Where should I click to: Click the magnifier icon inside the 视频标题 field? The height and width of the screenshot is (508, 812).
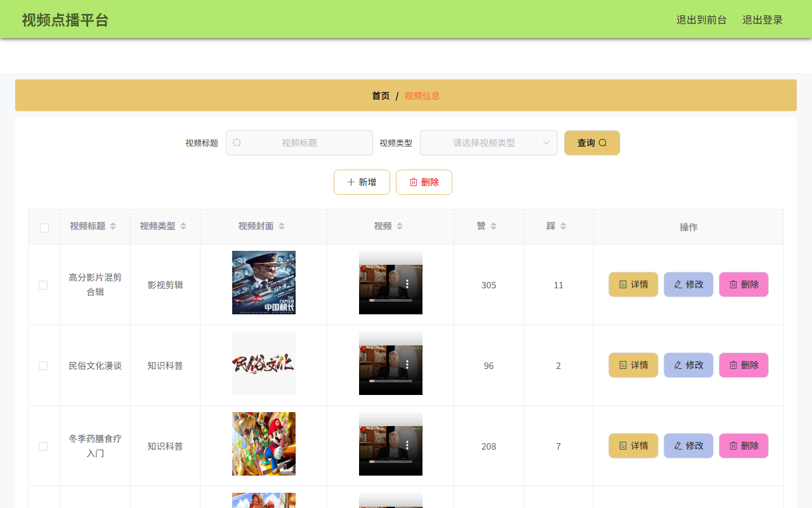(x=237, y=143)
